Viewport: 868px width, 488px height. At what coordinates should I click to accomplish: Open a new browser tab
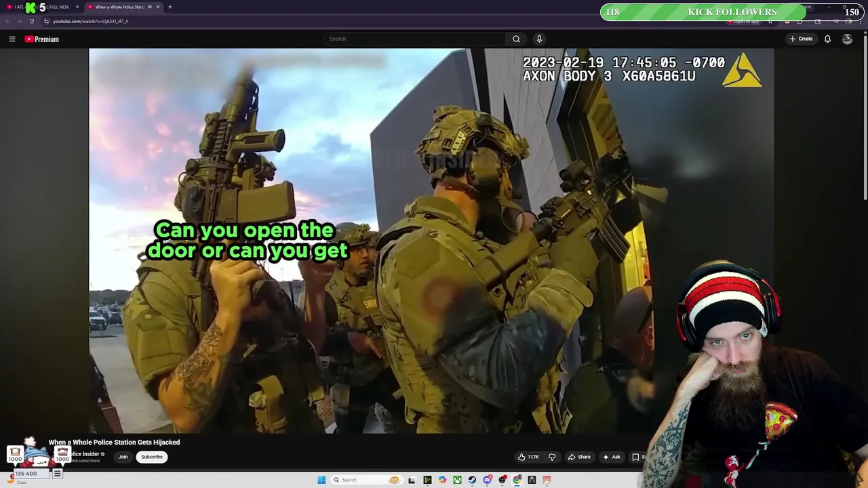click(x=170, y=7)
